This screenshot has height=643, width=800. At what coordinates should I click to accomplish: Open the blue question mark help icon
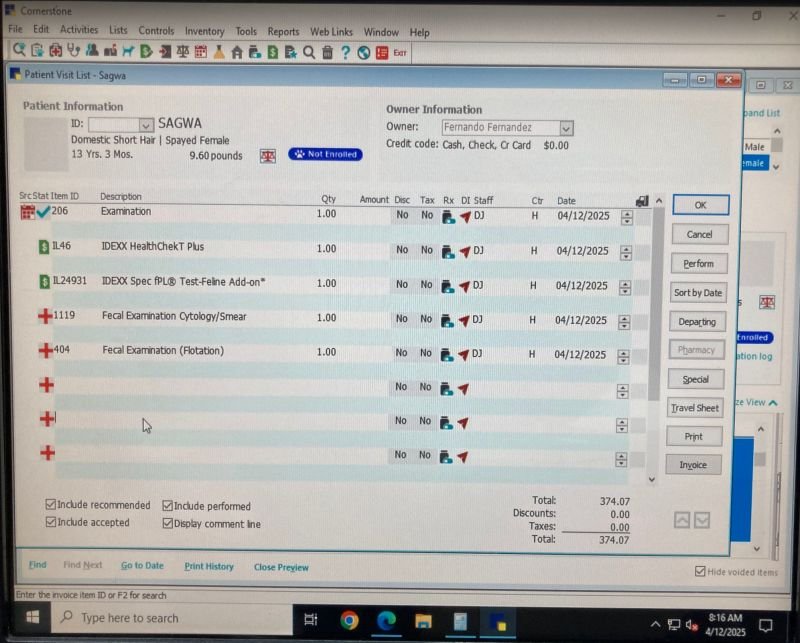click(345, 52)
